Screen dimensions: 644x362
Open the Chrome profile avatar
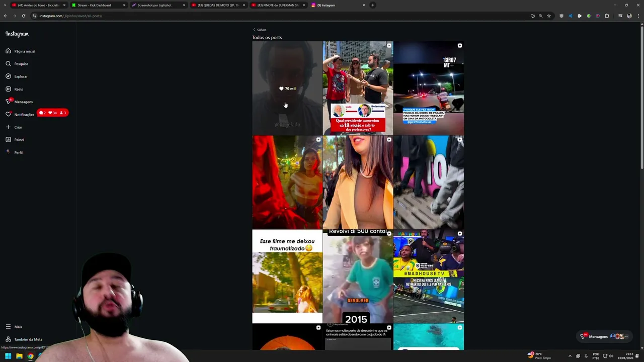click(629, 16)
